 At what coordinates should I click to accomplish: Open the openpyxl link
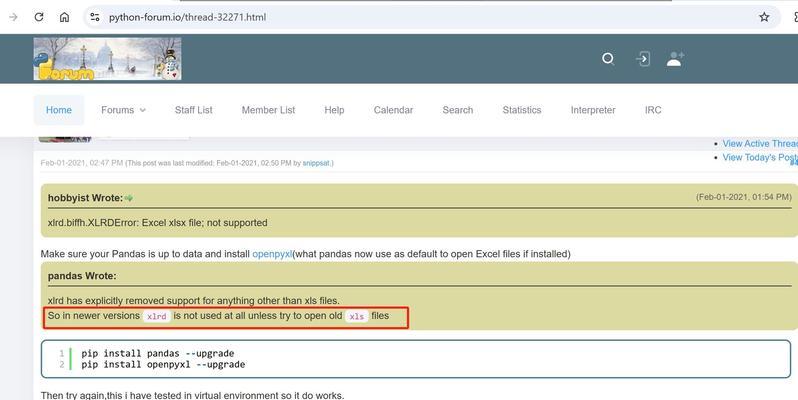coord(272,253)
